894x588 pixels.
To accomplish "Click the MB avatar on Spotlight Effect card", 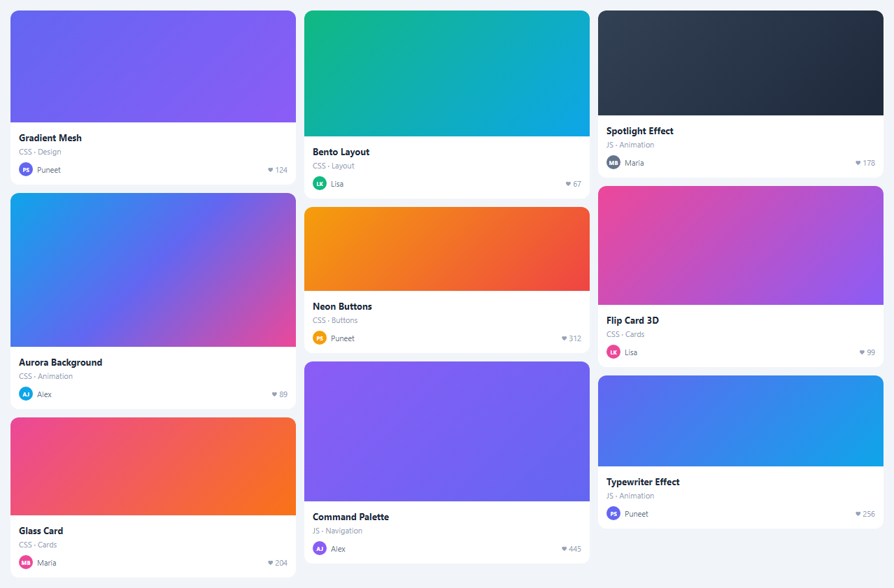I will tap(613, 162).
